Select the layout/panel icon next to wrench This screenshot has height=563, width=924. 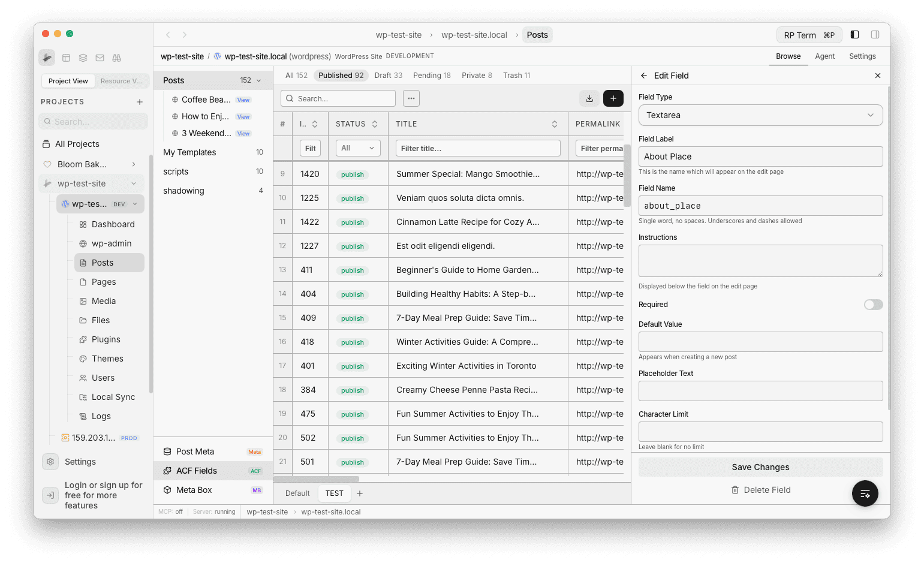[x=66, y=57]
